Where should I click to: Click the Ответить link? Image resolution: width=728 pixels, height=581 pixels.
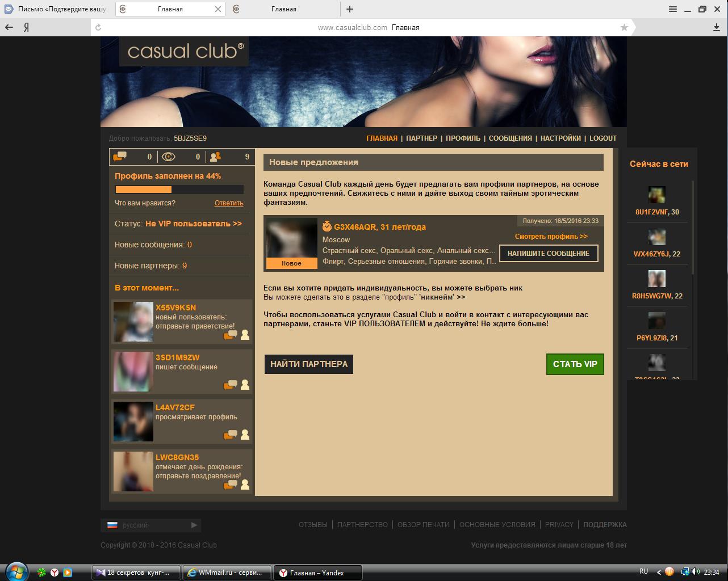tap(229, 203)
